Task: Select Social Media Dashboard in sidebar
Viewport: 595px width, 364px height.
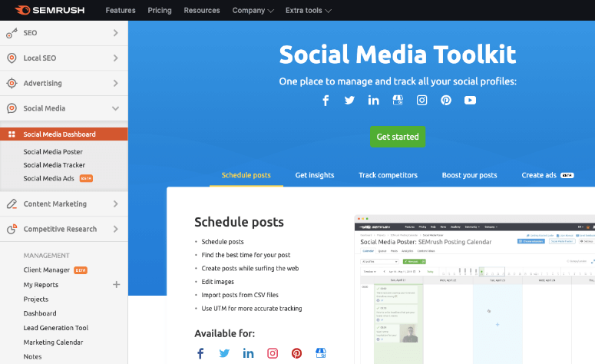Action: point(64,134)
